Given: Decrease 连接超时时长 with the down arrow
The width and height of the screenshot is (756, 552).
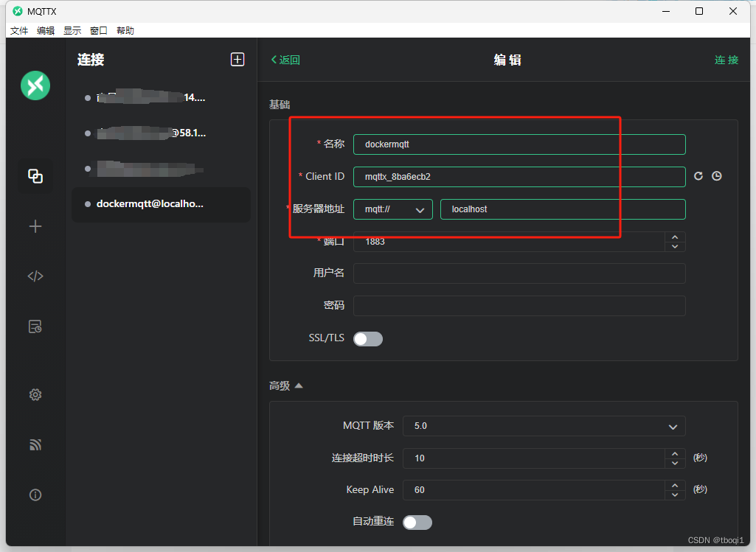Looking at the screenshot, I should click(675, 464).
